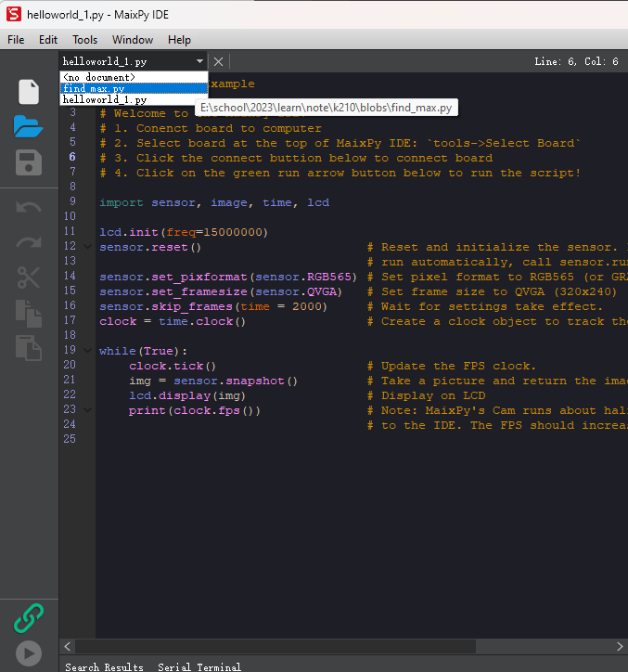Click the Undo arrow icon
This screenshot has height=672, width=628.
click(x=29, y=207)
